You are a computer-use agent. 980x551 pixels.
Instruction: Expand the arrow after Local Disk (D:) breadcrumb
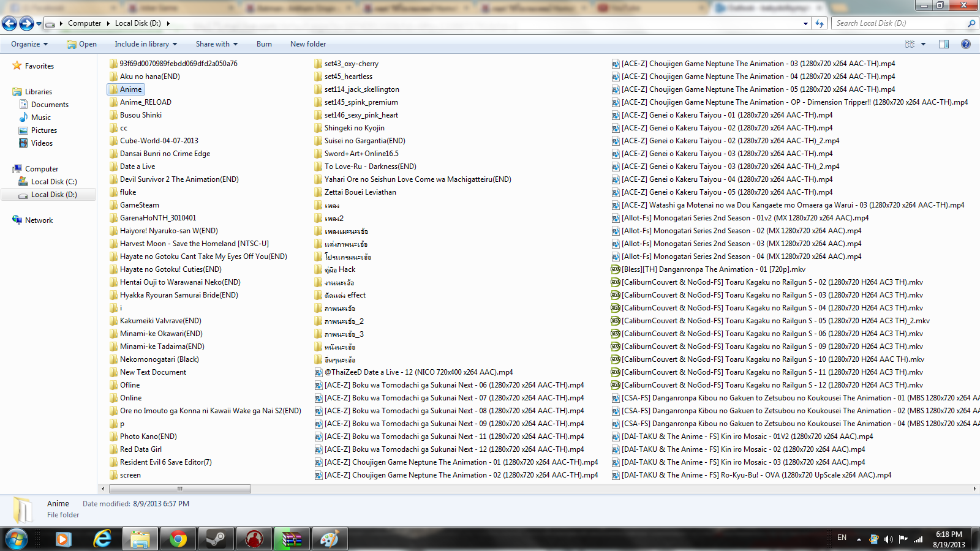[x=168, y=23]
